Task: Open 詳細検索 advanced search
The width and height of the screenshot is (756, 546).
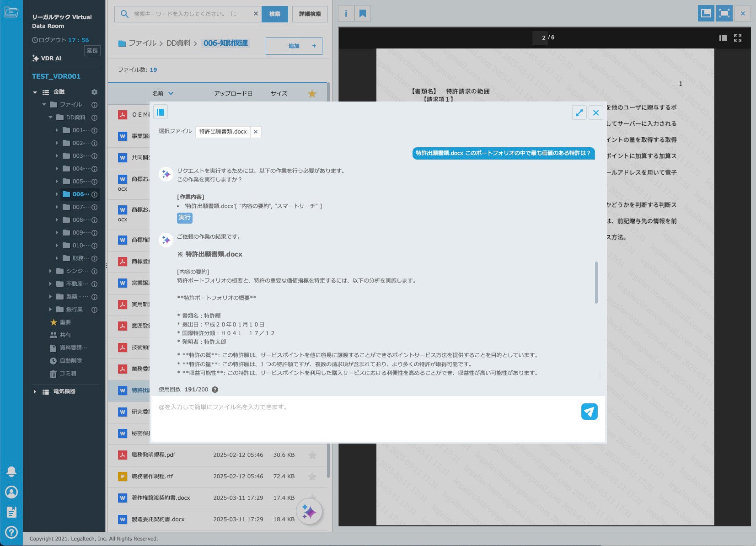Action: click(310, 14)
